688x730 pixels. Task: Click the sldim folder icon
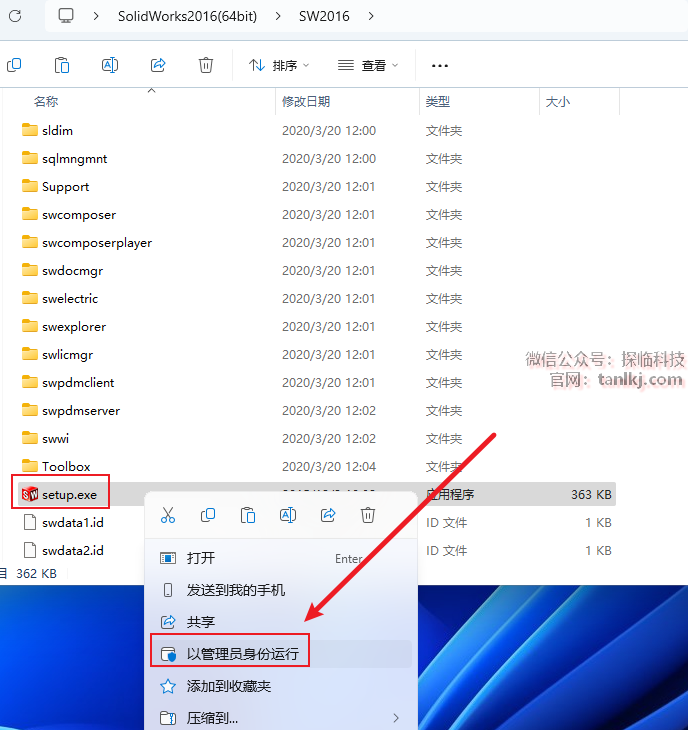tap(30, 130)
